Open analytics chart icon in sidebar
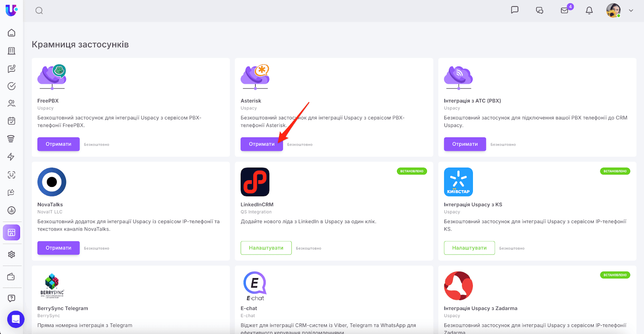 tap(12, 210)
